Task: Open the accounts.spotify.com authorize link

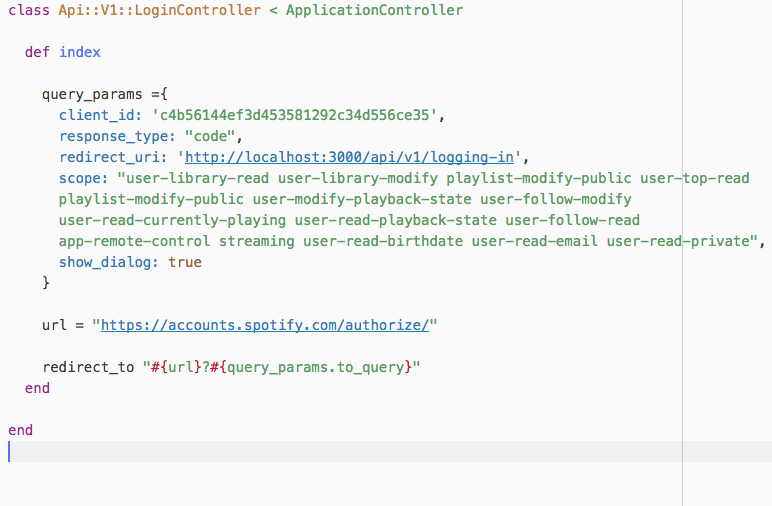Action: click(x=265, y=325)
